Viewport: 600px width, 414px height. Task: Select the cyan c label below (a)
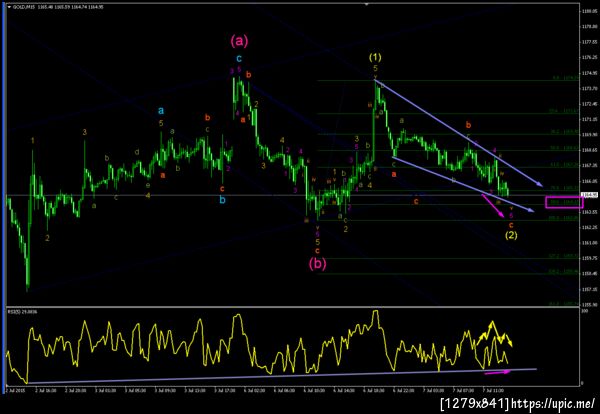point(239,59)
